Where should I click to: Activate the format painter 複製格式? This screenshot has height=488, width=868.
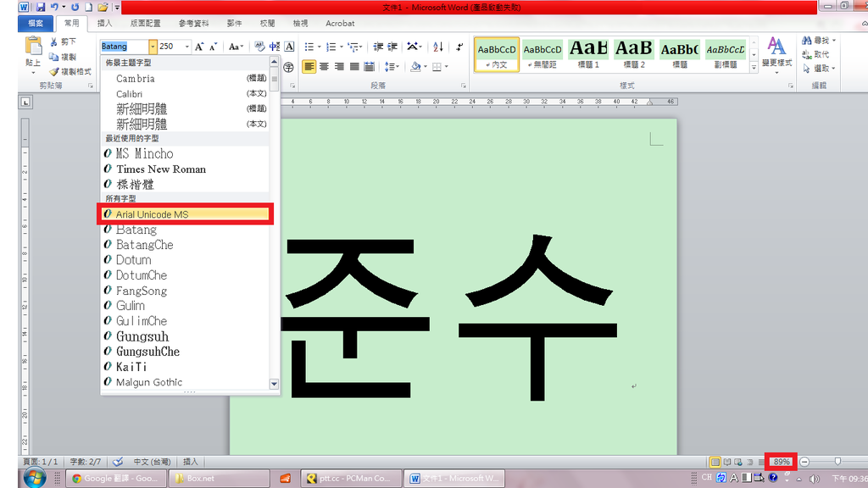[x=70, y=72]
